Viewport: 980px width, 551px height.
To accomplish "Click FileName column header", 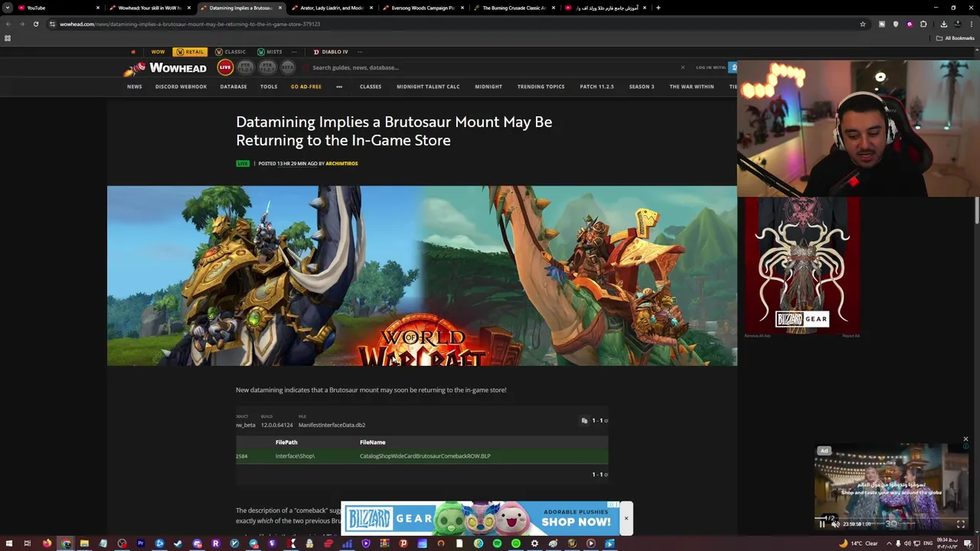I will click(x=373, y=442).
